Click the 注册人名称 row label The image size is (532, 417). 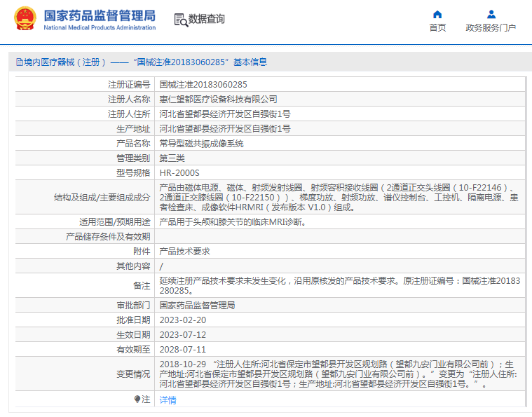coord(129,100)
